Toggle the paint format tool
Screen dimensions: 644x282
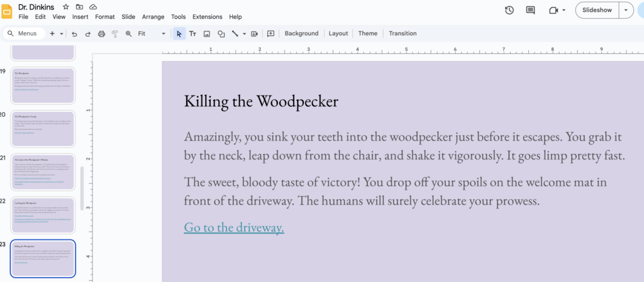click(114, 33)
